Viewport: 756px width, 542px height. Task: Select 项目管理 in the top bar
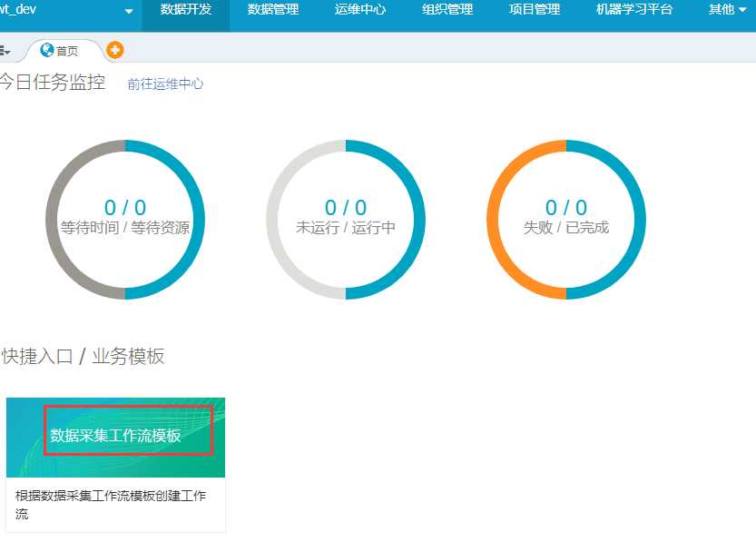(535, 9)
